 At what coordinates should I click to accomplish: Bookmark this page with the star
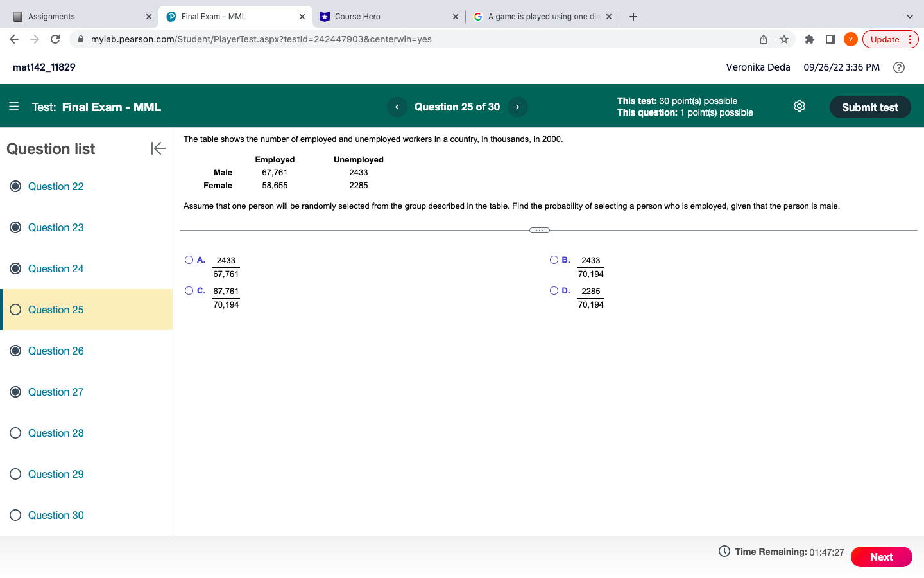pos(784,39)
